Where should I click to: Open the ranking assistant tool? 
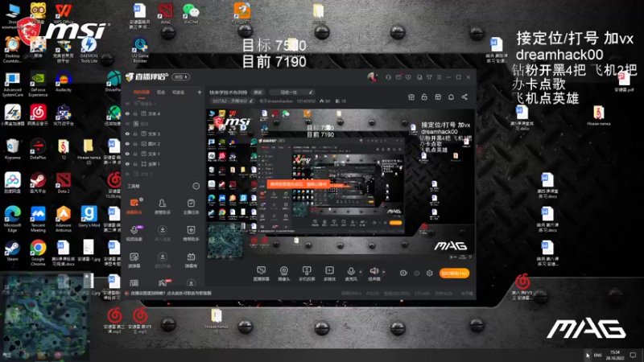[x=191, y=232]
